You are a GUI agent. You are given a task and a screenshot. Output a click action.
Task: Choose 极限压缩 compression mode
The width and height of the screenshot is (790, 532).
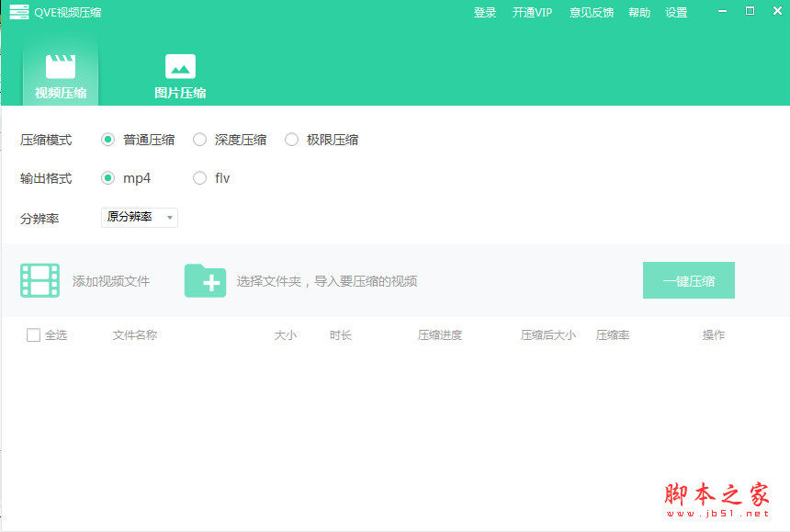point(292,140)
